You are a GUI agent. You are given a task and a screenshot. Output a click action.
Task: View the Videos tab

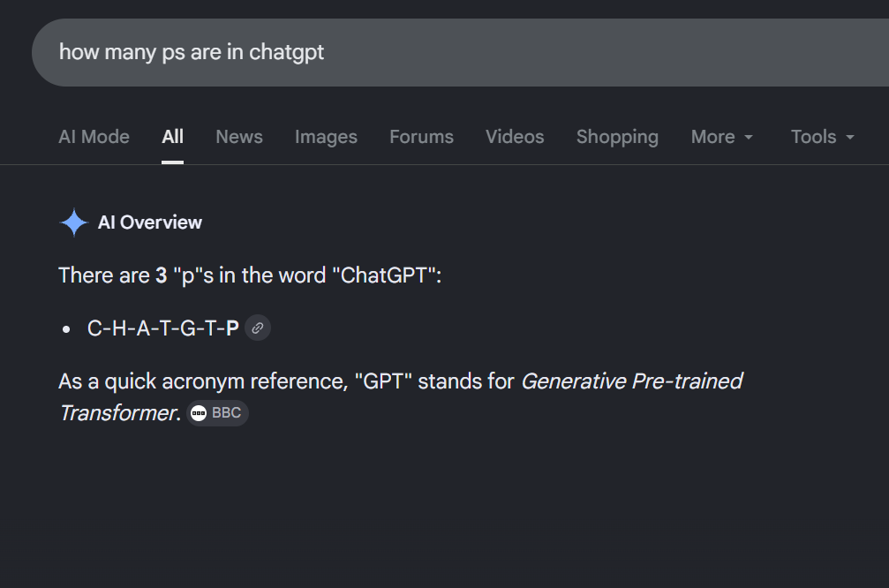click(515, 137)
